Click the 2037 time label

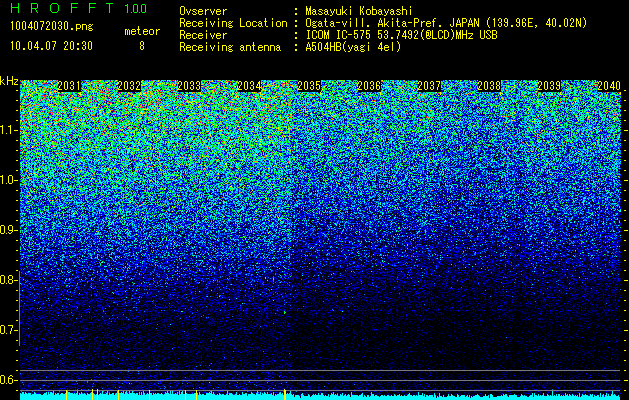click(x=429, y=86)
